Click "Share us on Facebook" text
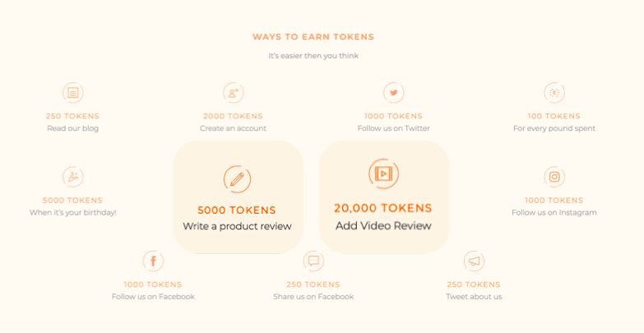 pos(313,297)
